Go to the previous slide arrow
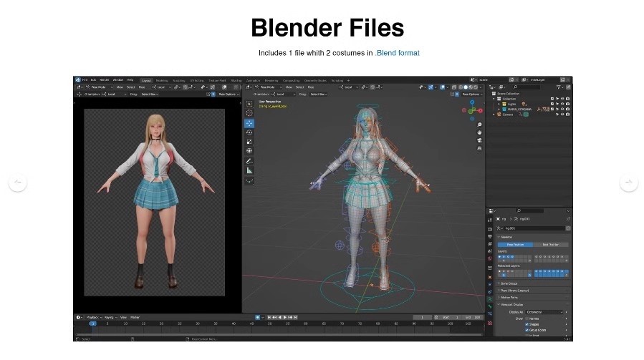644x360 pixels. (x=18, y=182)
